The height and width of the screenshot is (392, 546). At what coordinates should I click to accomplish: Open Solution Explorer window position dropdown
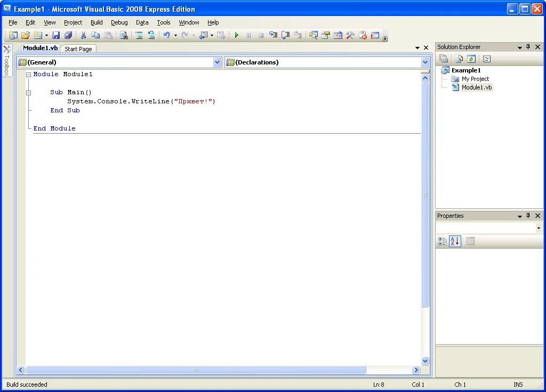coord(519,47)
